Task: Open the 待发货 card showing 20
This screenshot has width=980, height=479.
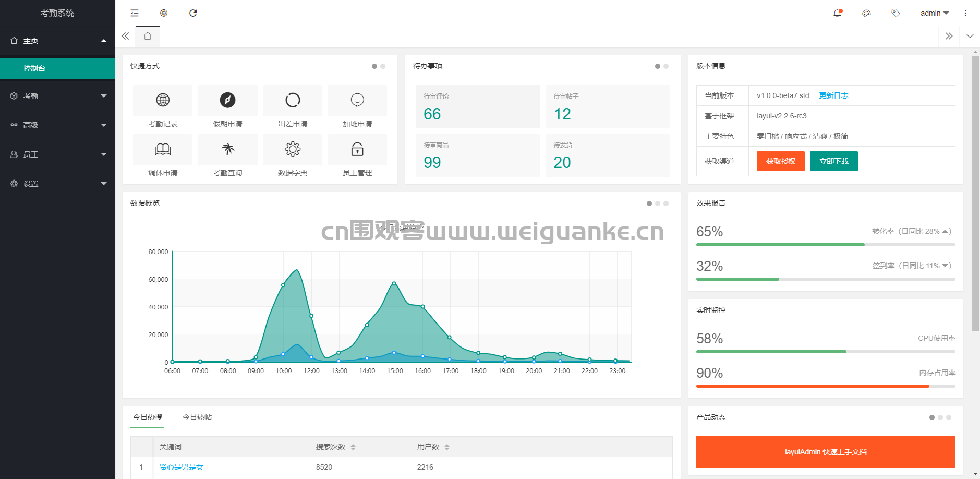Action: click(x=608, y=155)
